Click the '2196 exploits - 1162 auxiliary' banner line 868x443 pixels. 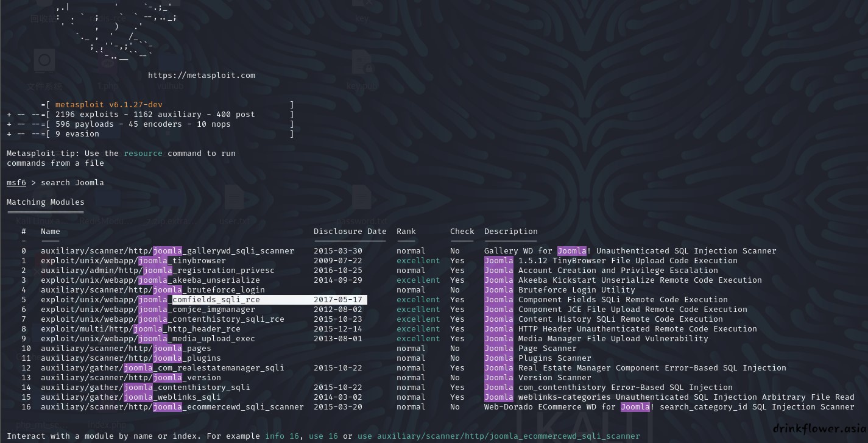click(155, 115)
